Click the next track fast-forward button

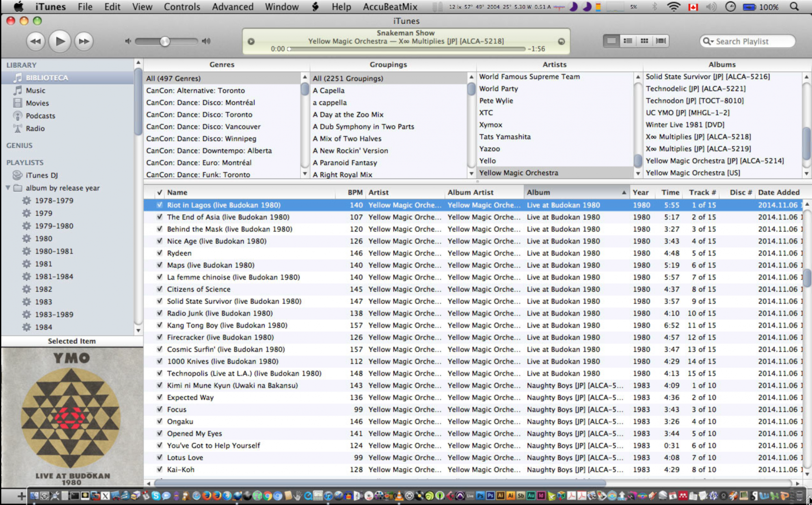(x=84, y=41)
